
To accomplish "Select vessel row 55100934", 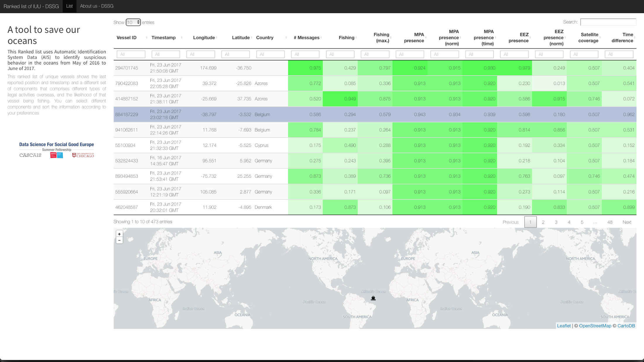I will tap(375, 145).
